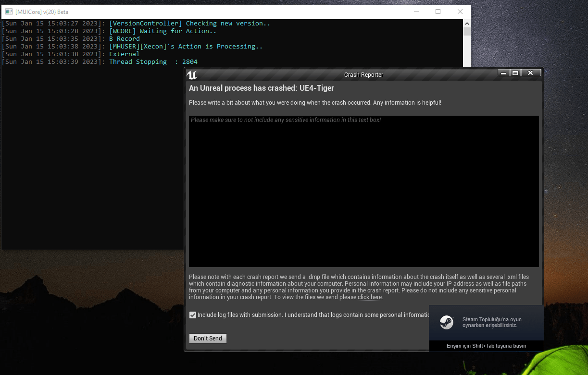
Task: Click the MUICore console scrollbar thumb
Action: coord(467,32)
